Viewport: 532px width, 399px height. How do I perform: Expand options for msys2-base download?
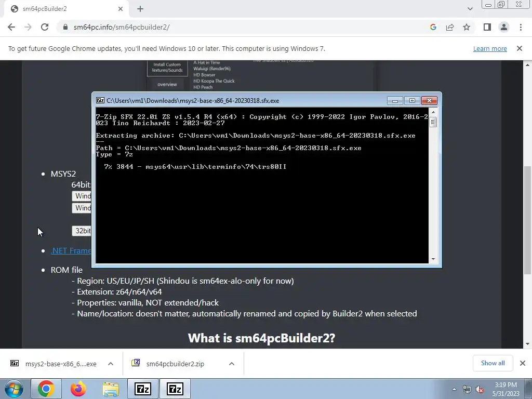click(111, 364)
